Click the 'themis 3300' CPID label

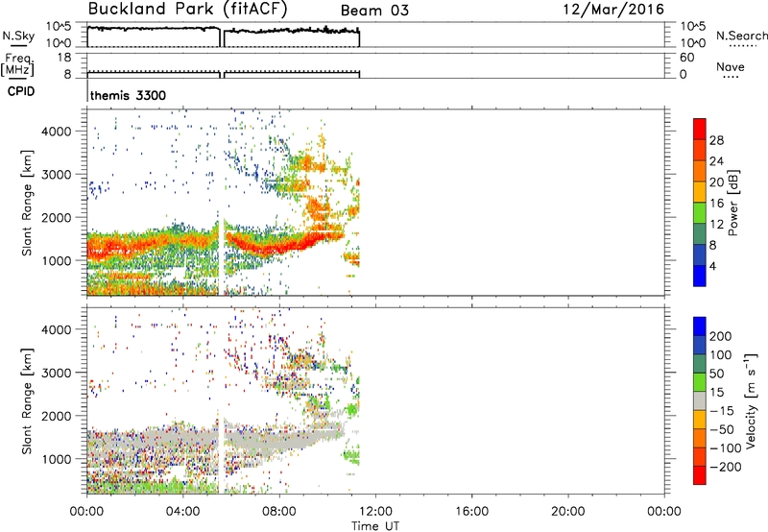pyautogui.click(x=128, y=95)
